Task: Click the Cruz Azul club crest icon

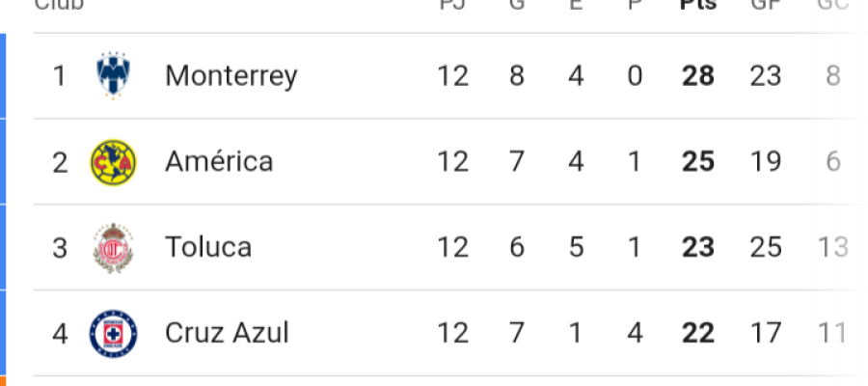Action: 113,334
